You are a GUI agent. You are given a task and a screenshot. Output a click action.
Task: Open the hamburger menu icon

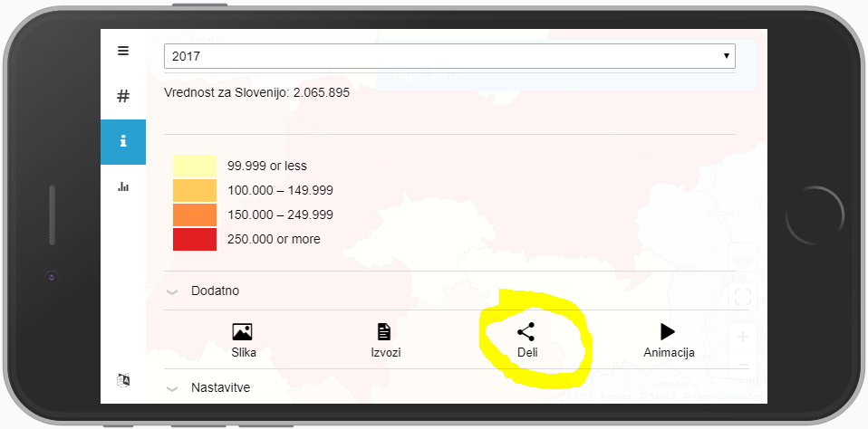coord(123,51)
